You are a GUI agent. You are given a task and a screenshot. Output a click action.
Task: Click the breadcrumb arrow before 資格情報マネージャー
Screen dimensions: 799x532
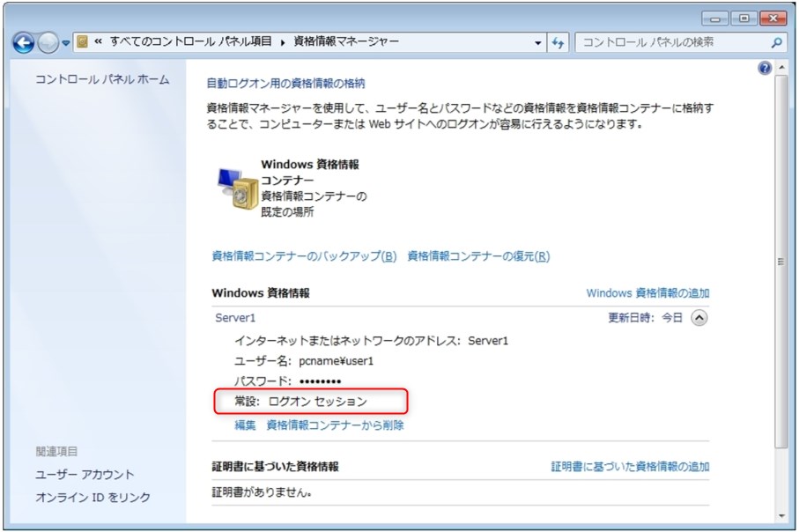coord(283,42)
